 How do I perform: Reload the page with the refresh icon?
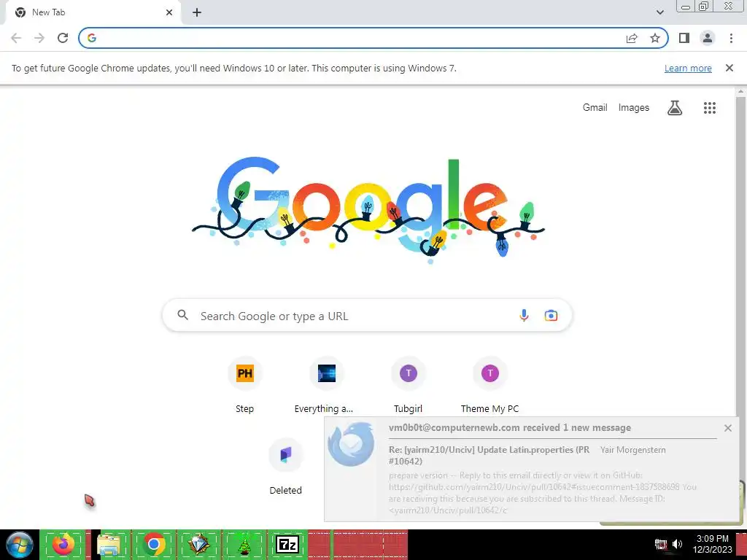[x=63, y=38]
